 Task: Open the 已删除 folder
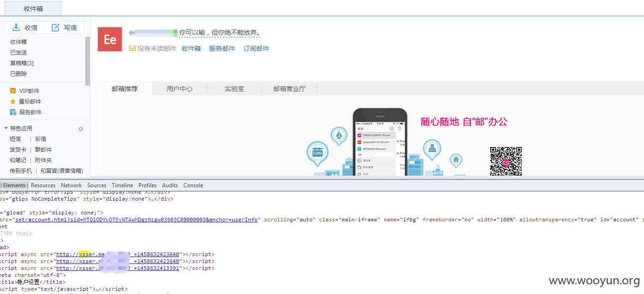click(x=18, y=73)
